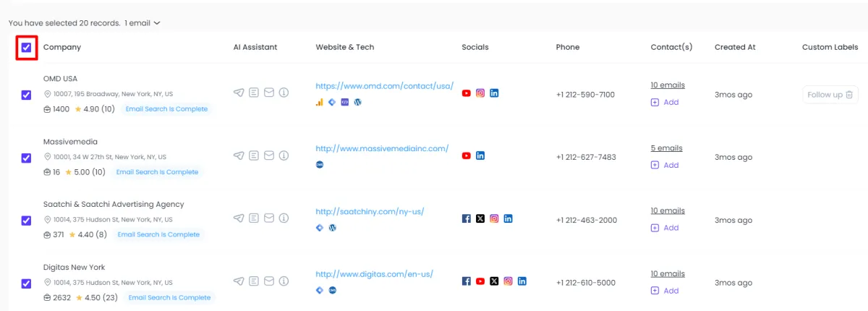
Task: Click the Created At column header
Action: [735, 47]
